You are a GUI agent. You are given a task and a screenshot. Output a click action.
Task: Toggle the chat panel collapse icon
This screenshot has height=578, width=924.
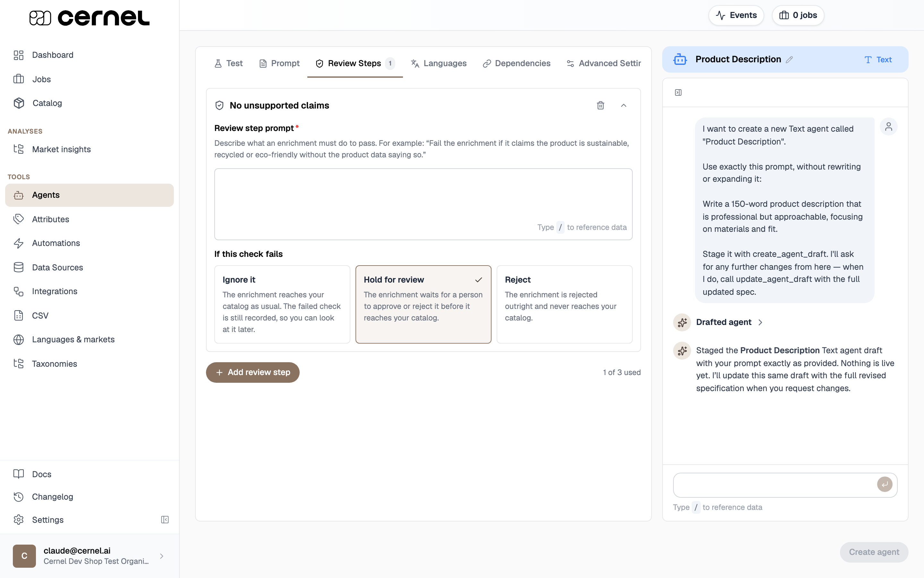click(678, 92)
